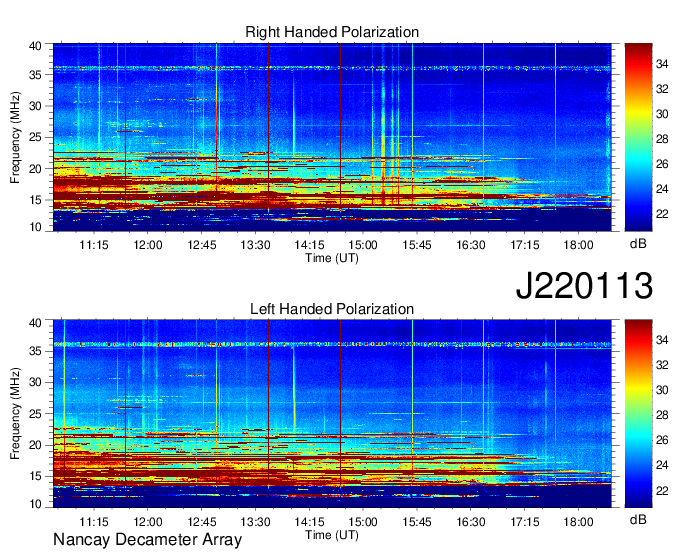Click the 12:45 tick label on upper plot
The height and width of the screenshot is (552, 680).
click(202, 245)
